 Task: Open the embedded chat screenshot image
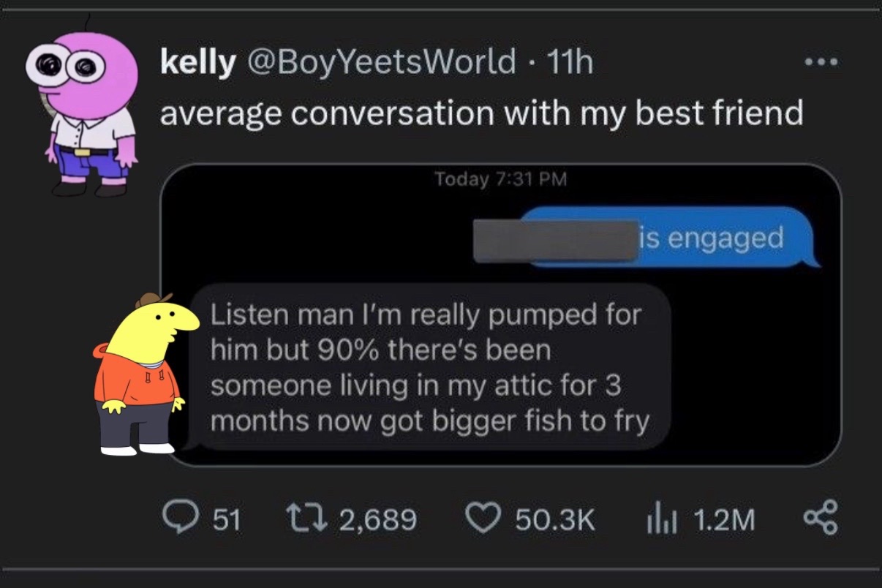point(501,314)
